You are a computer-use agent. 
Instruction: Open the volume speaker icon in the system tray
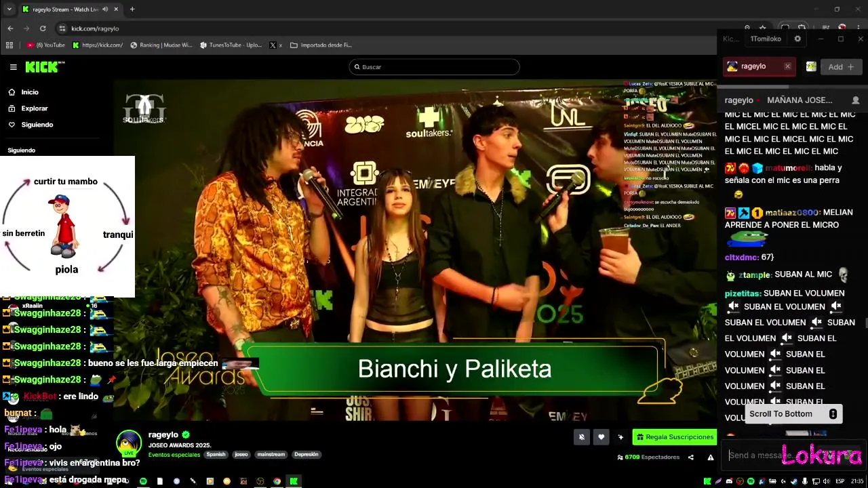pos(827,481)
